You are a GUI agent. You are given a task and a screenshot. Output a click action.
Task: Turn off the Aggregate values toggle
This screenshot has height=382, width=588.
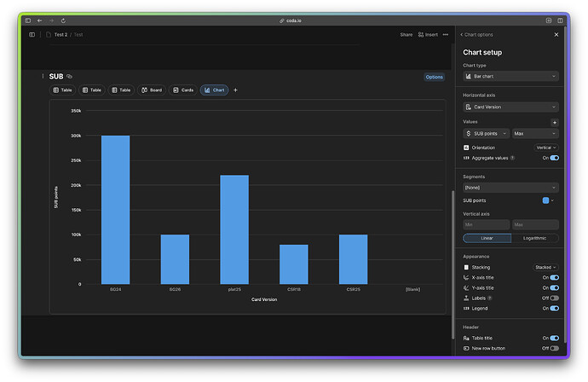pos(554,158)
